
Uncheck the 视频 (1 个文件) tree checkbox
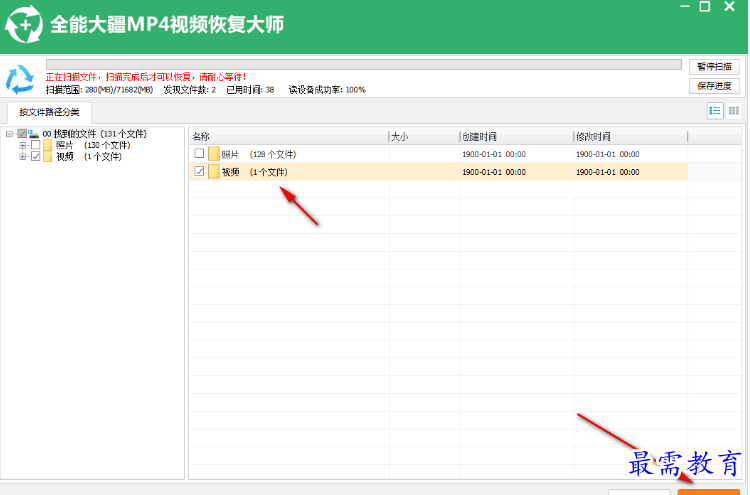tap(35, 156)
